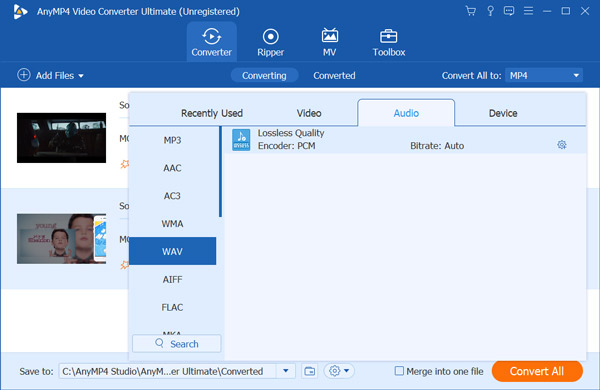Expand the Add Files dropdown arrow
This screenshot has height=390, width=600.
tap(81, 76)
